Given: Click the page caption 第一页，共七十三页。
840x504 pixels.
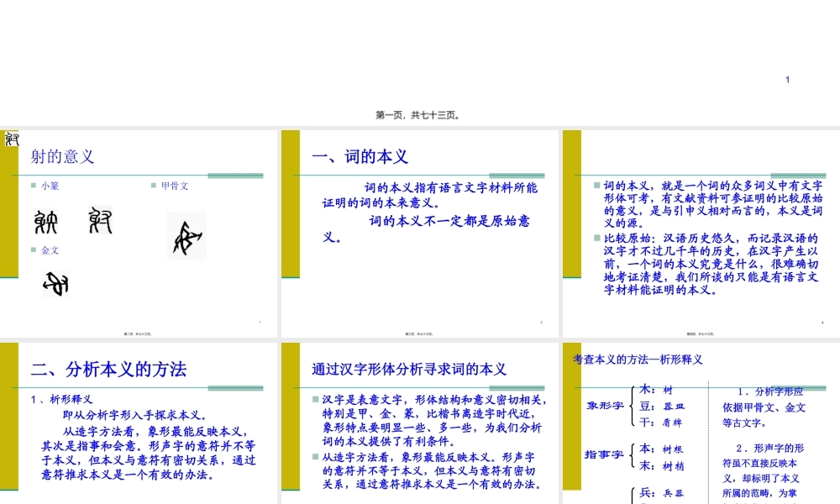Looking at the screenshot, I should (x=417, y=115).
